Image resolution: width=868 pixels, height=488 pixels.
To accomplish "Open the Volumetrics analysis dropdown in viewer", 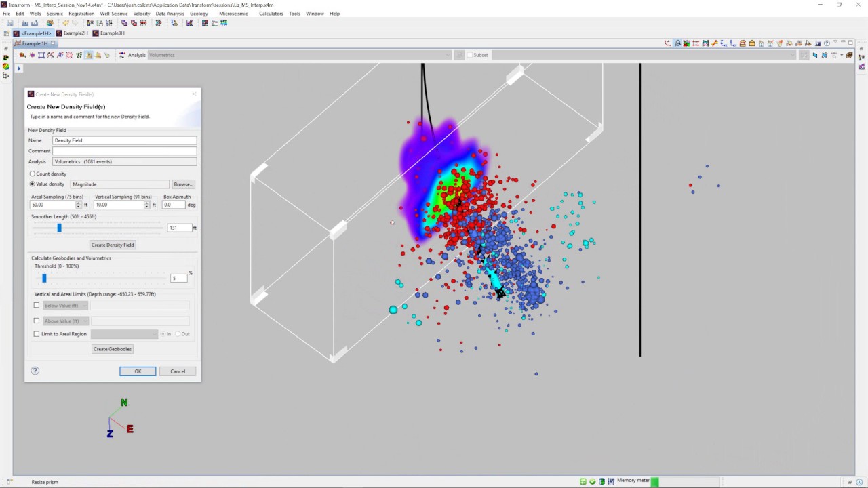I will [x=299, y=55].
